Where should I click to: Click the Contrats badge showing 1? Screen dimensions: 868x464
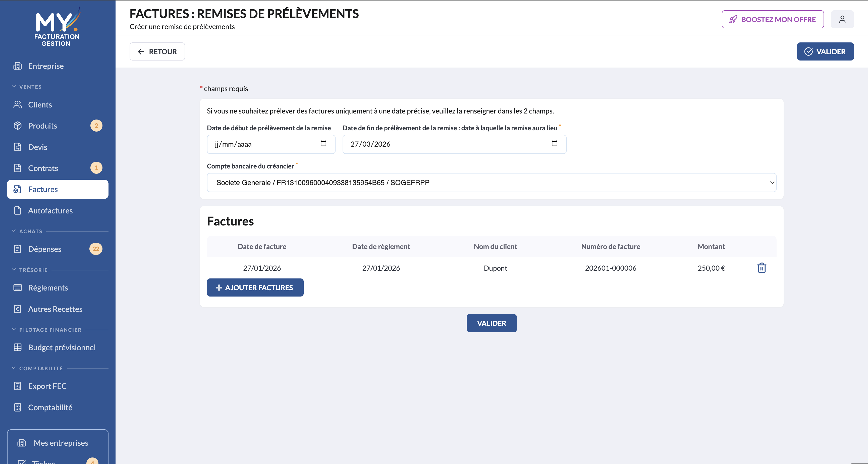pos(96,168)
